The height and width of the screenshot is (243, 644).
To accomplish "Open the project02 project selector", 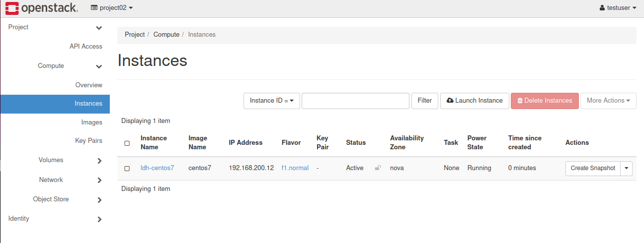I will point(112,8).
